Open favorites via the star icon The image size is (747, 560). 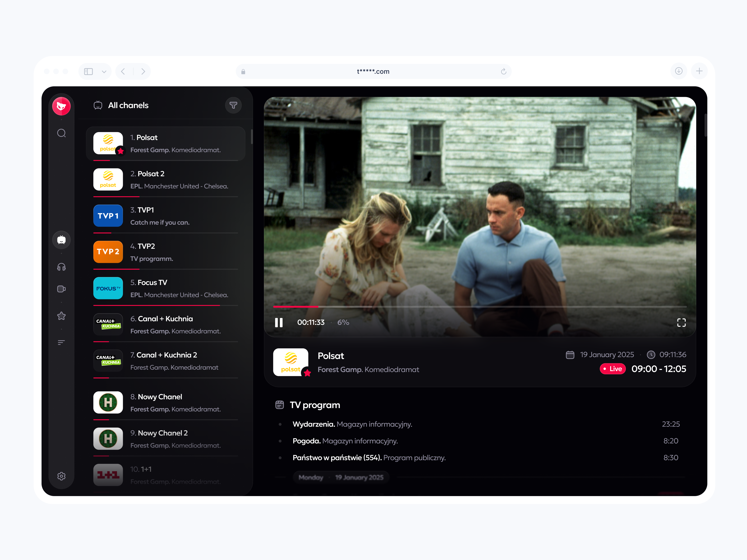61,316
